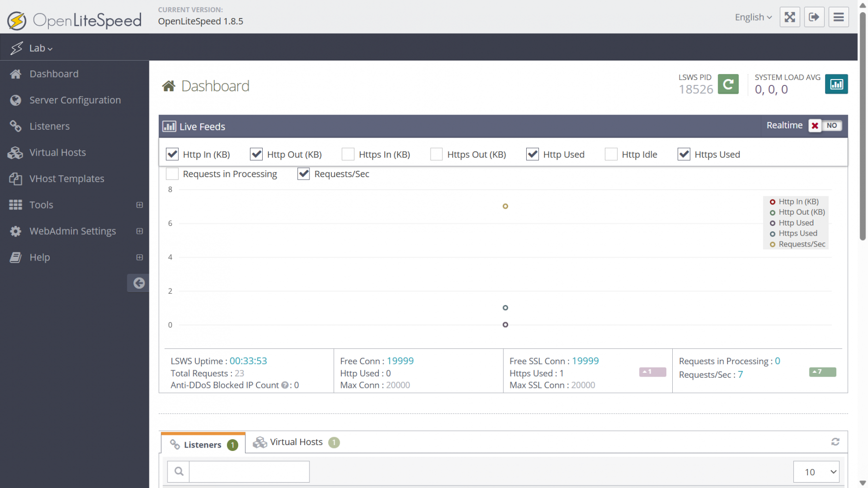Collapse sidebar with the left arrow icon

pos(139,283)
